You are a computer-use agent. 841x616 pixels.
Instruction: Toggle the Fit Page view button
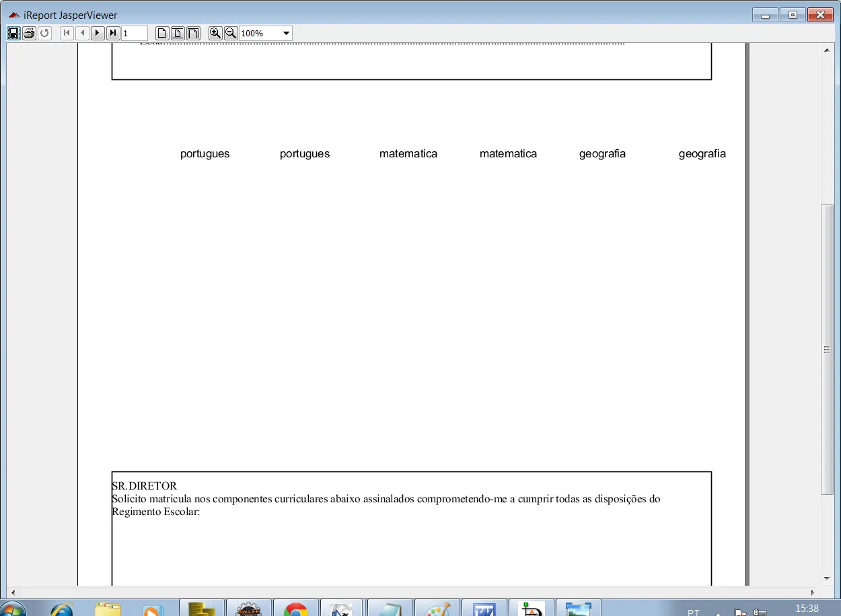pyautogui.click(x=178, y=33)
